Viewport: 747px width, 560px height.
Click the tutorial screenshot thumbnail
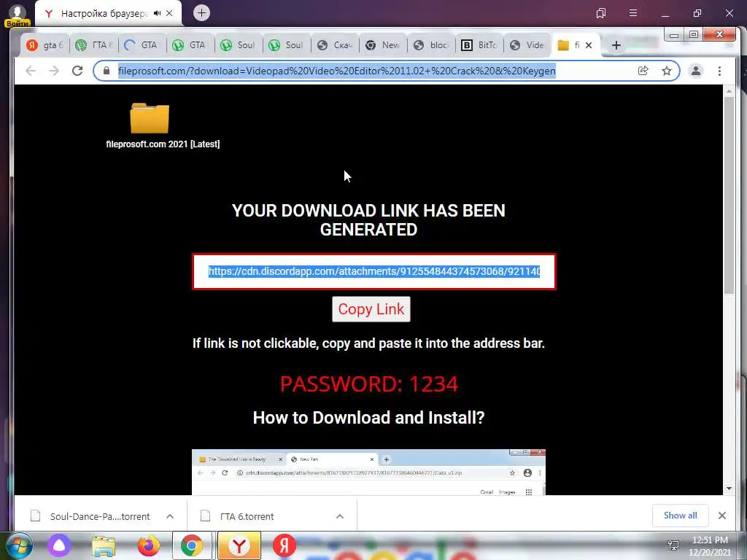tap(368, 472)
